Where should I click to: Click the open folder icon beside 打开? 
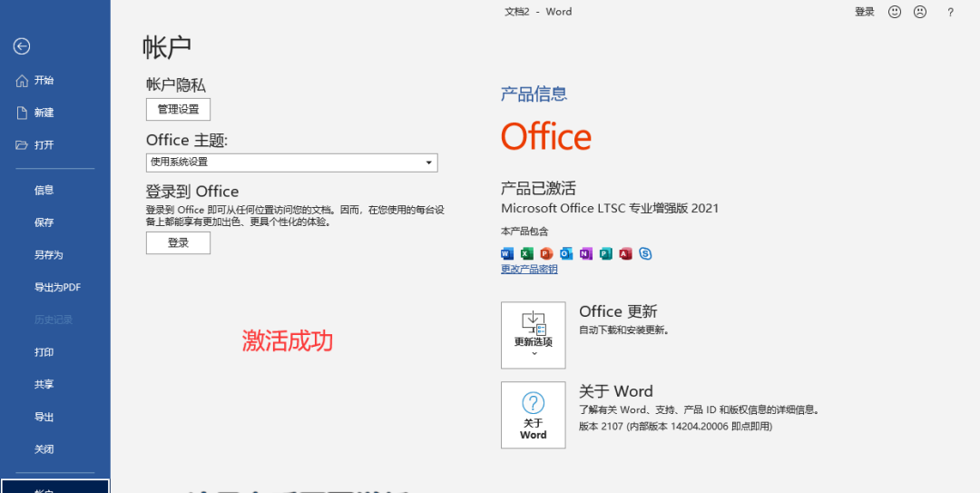point(22,145)
